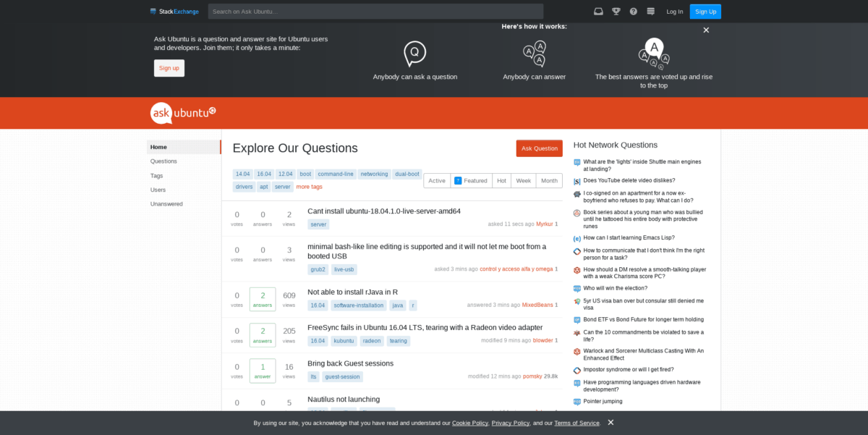Click site icon beside programming languages hardware question
Screen dimensions: 868x435
tap(576, 383)
